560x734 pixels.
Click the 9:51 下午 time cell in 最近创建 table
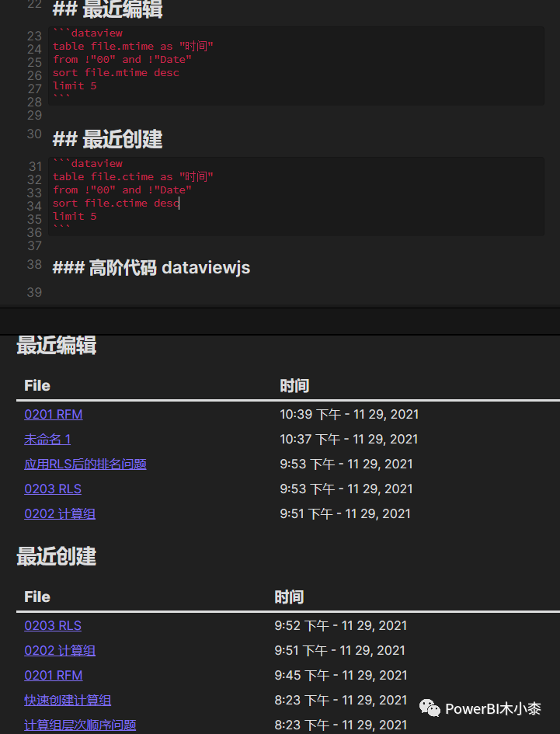click(340, 650)
